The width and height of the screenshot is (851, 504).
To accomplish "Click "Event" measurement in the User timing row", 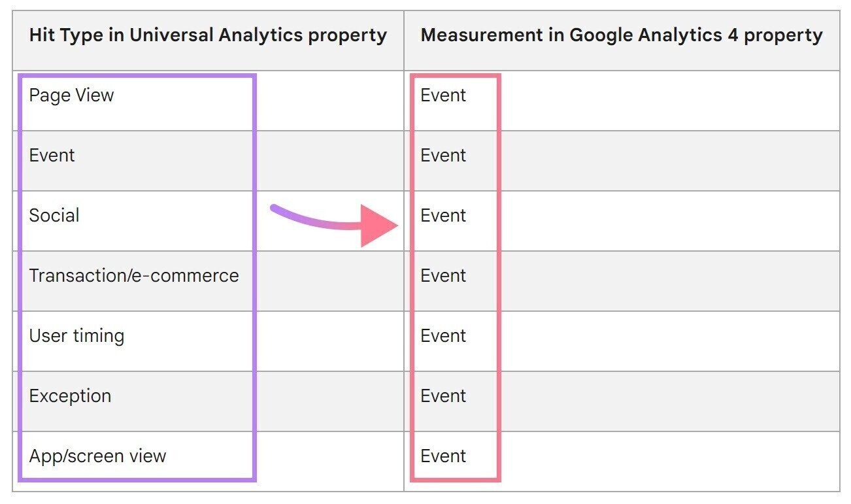I will [443, 336].
